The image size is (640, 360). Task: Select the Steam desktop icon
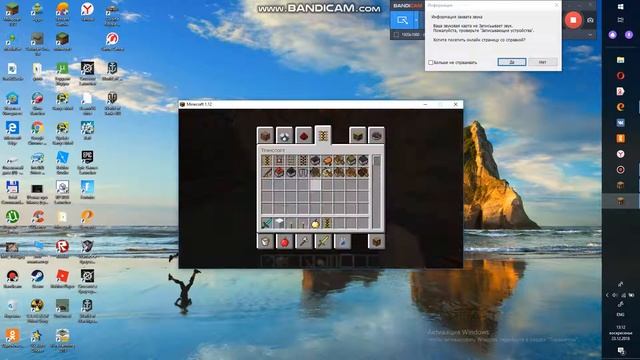click(x=37, y=279)
